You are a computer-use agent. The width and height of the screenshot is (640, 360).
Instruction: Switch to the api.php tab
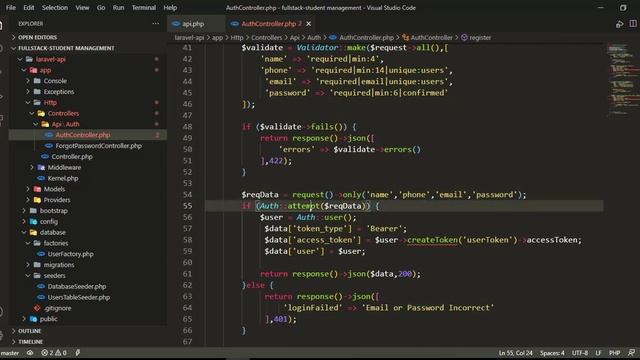tap(193, 24)
